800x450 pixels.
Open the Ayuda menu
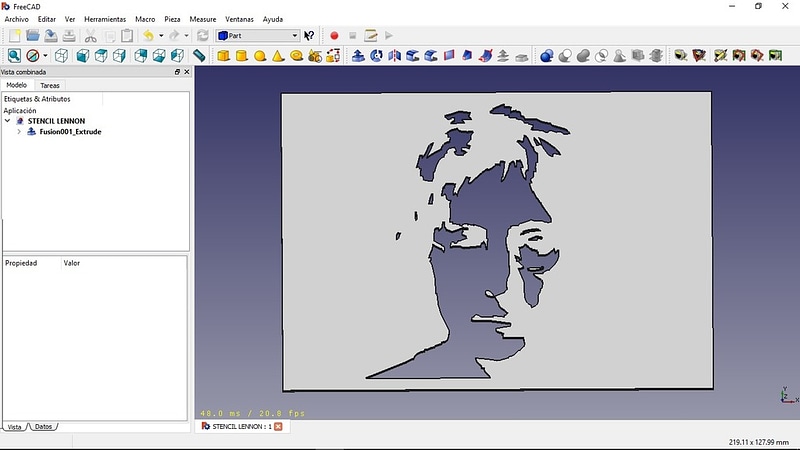[x=272, y=19]
